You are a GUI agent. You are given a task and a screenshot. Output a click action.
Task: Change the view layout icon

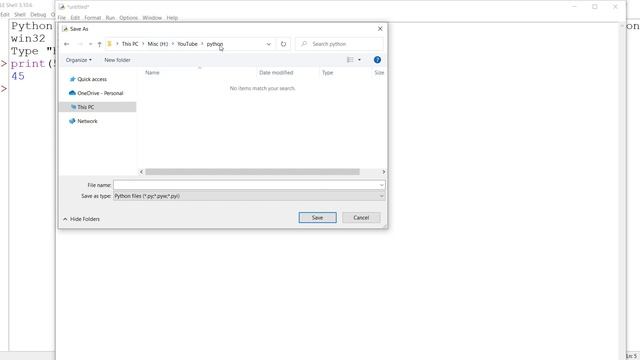tap(350, 60)
